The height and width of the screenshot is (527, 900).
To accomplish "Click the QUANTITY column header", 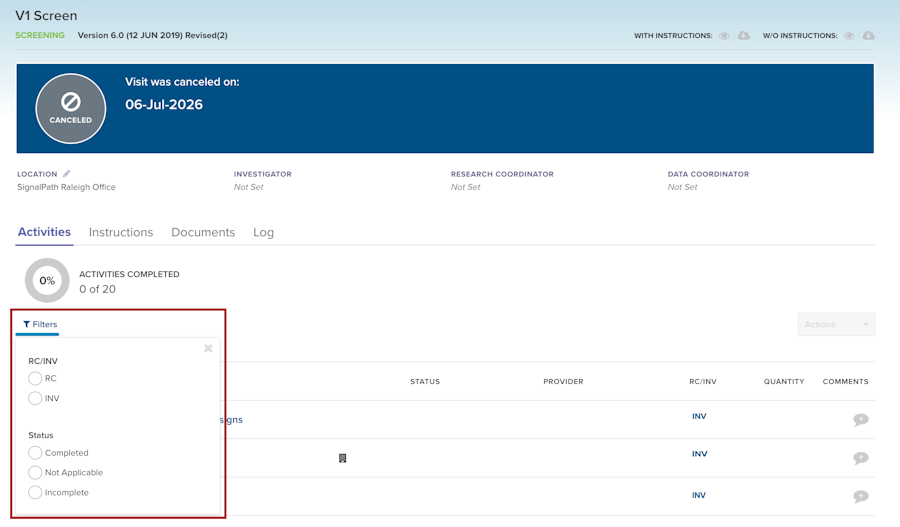I will [783, 381].
